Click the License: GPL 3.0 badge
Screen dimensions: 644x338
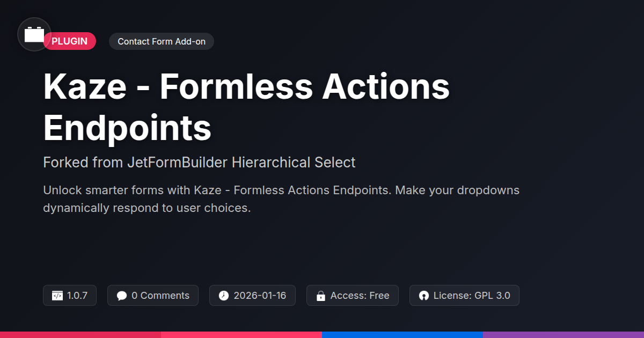[471, 296]
